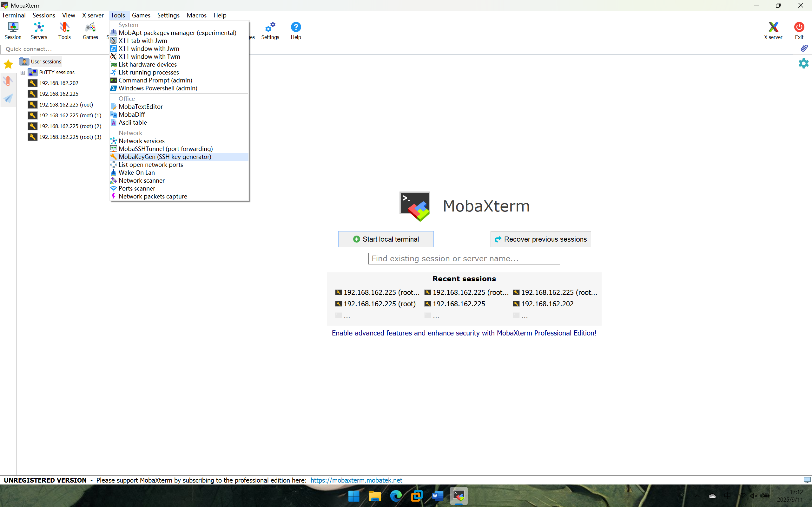The width and height of the screenshot is (812, 507).
Task: Click the Find existing session search field
Action: 464,258
